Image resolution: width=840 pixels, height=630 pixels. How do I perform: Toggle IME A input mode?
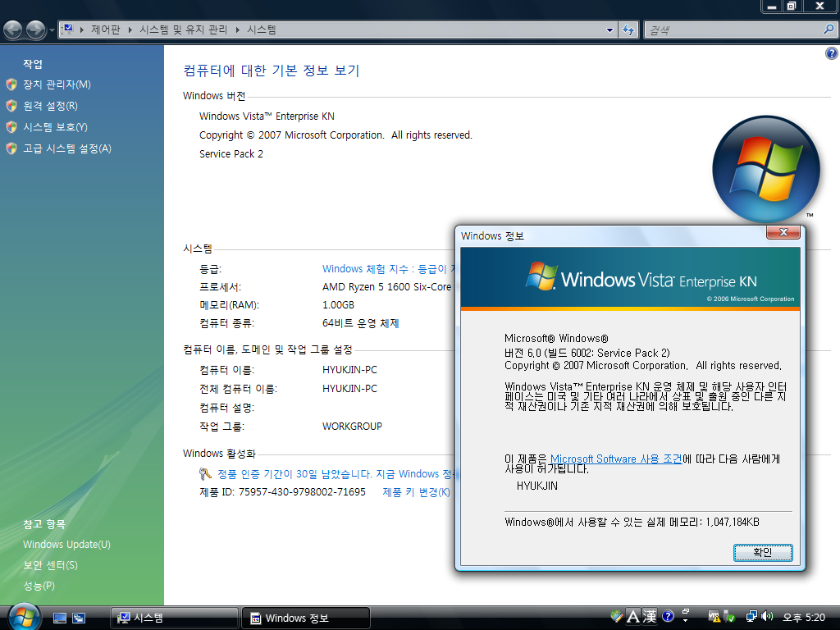[633, 617]
